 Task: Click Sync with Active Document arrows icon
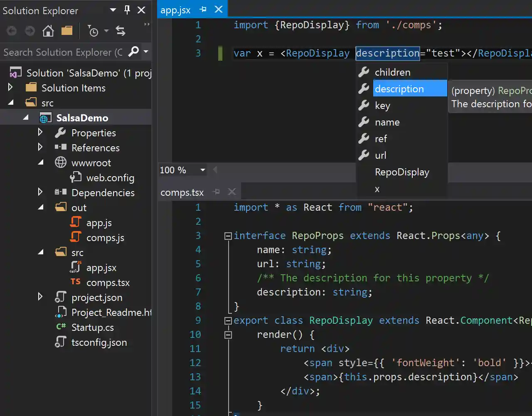point(121,31)
